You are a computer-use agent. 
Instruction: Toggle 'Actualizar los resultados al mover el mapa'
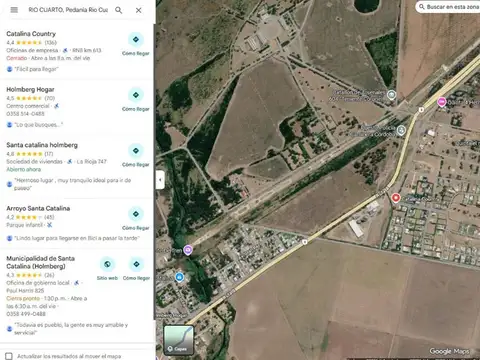9,356
